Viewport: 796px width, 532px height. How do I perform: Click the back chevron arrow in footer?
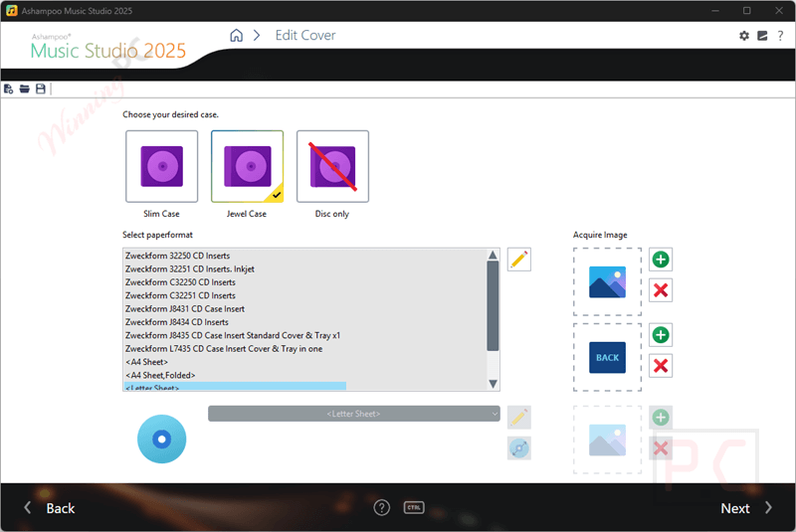coord(28,508)
